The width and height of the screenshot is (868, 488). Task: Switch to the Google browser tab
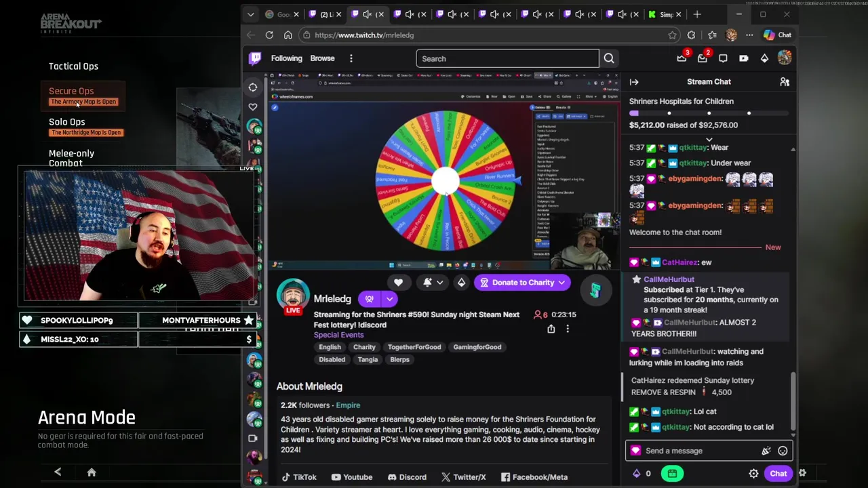click(283, 14)
